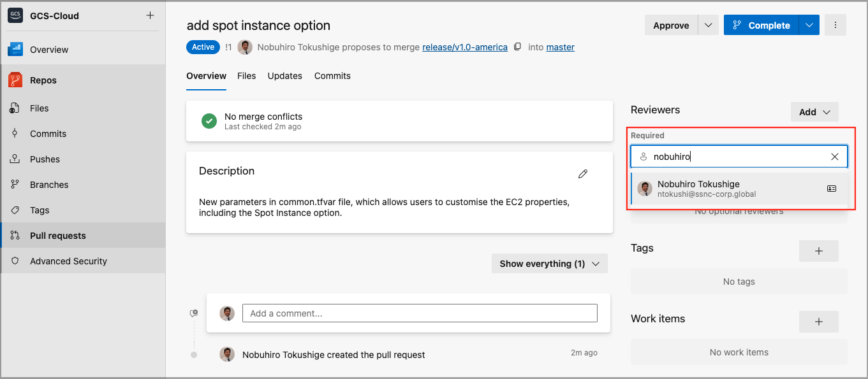The width and height of the screenshot is (868, 379).
Task: Add a work item with plus button
Action: point(818,322)
